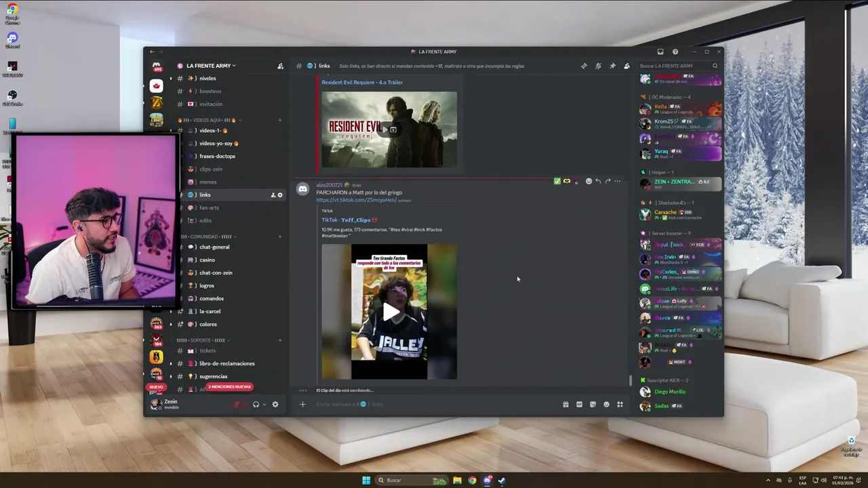This screenshot has width=868, height=488.
Task: Click alex200721 username on message
Action: tap(329, 185)
